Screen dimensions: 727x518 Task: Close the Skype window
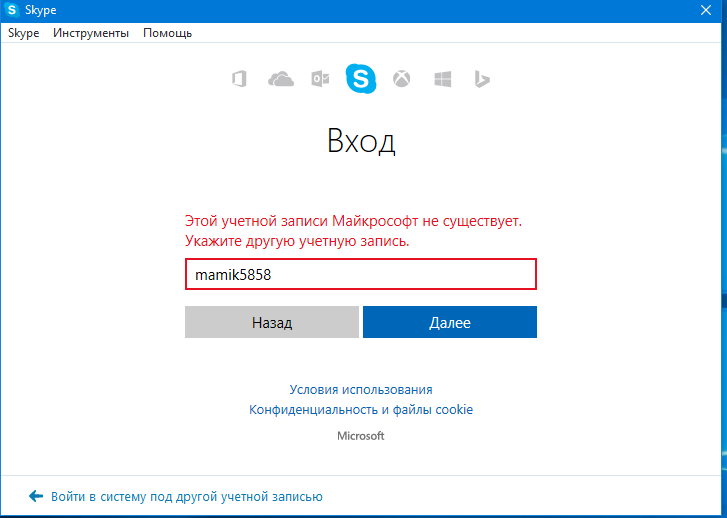[x=706, y=10]
